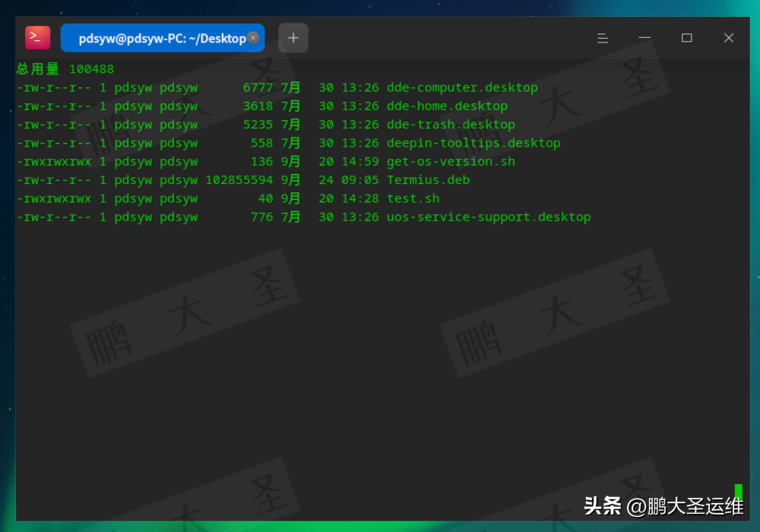Click the filename get-os-version.sh
Image resolution: width=760 pixels, height=532 pixels.
[x=451, y=161]
